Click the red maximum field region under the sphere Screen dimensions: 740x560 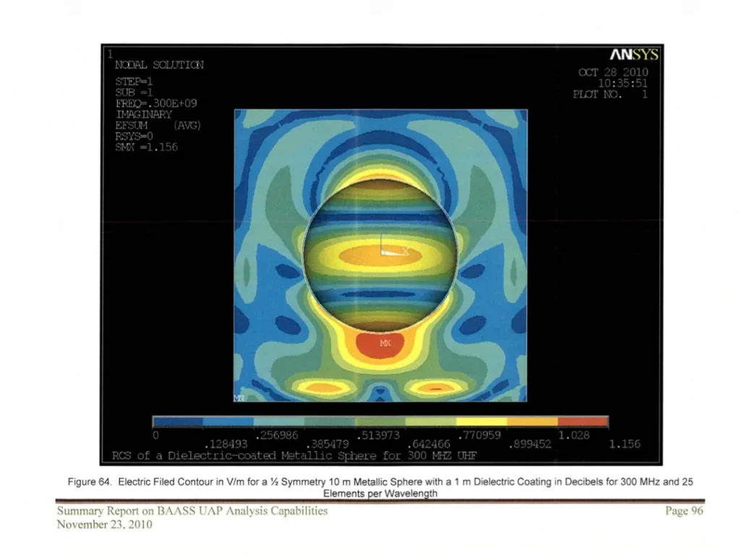click(380, 346)
